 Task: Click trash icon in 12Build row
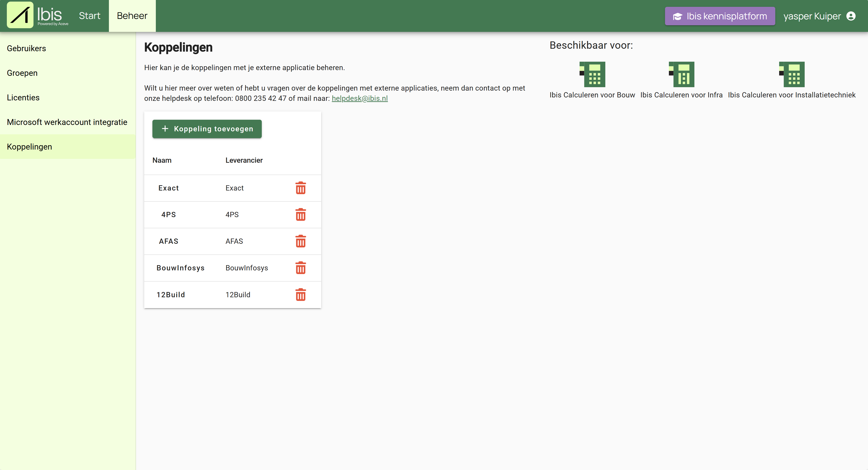tap(300, 295)
